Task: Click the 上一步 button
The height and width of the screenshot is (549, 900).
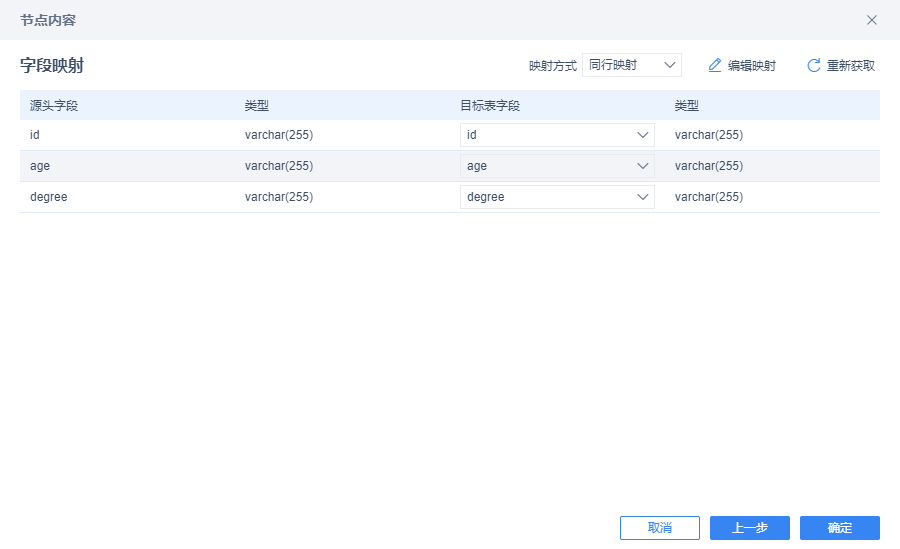Action: click(750, 528)
